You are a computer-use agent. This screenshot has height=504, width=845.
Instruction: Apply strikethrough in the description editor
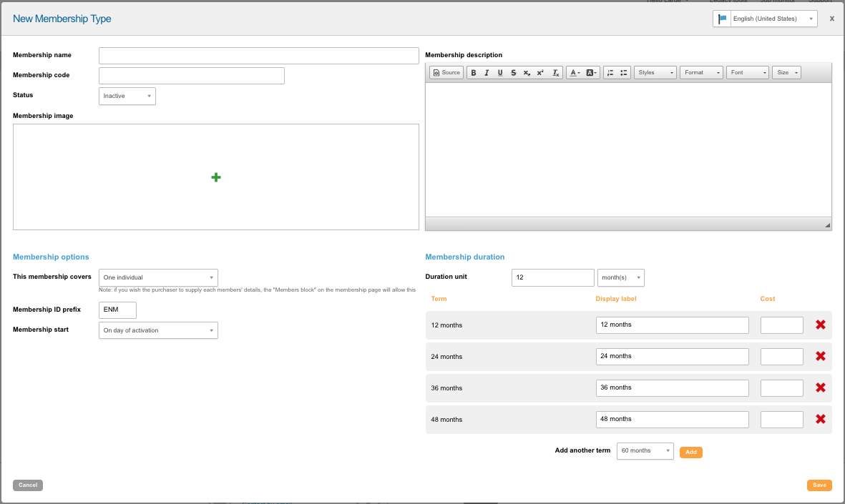pos(513,73)
